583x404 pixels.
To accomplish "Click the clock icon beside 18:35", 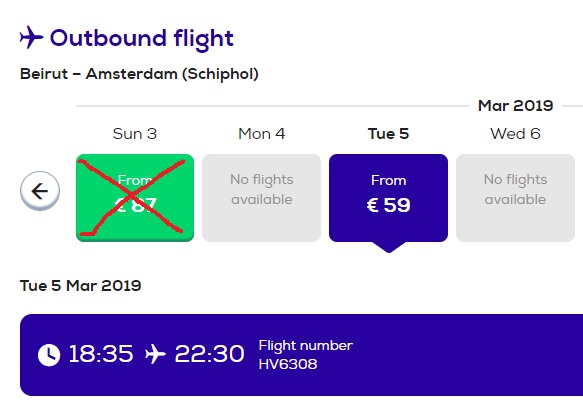I will 49,355.
